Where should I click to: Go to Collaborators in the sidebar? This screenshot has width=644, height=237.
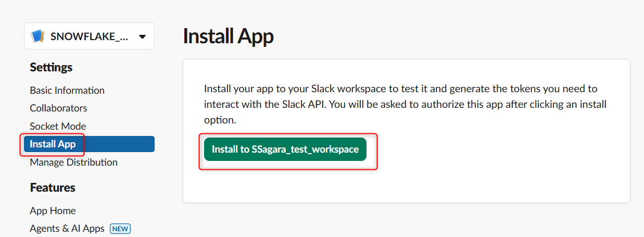[58, 108]
